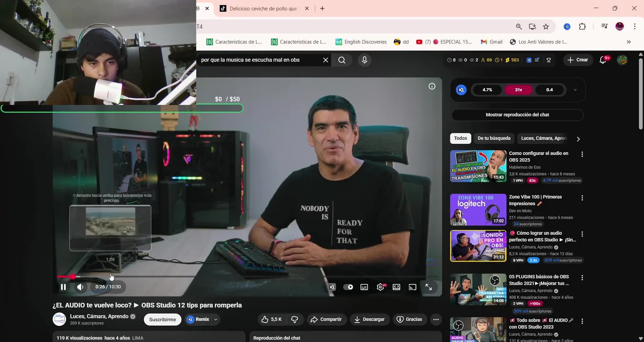Toggle subtitles with the captions icon
The image size is (644, 342).
pos(364,287)
